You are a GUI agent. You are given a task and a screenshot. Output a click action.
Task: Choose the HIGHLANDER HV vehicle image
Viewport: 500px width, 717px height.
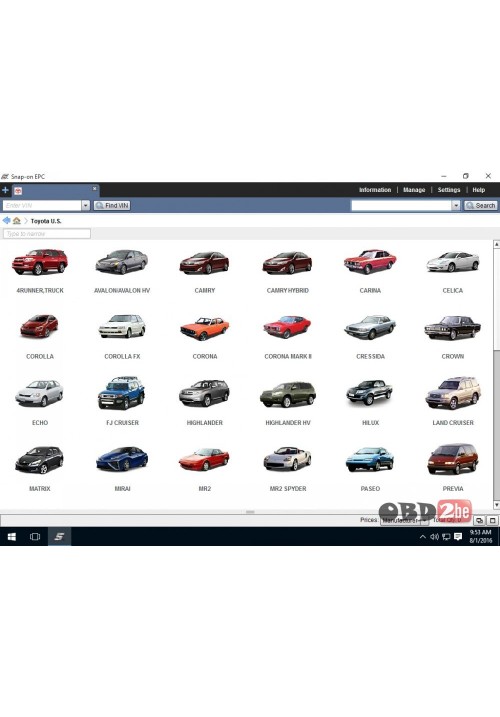coord(287,394)
